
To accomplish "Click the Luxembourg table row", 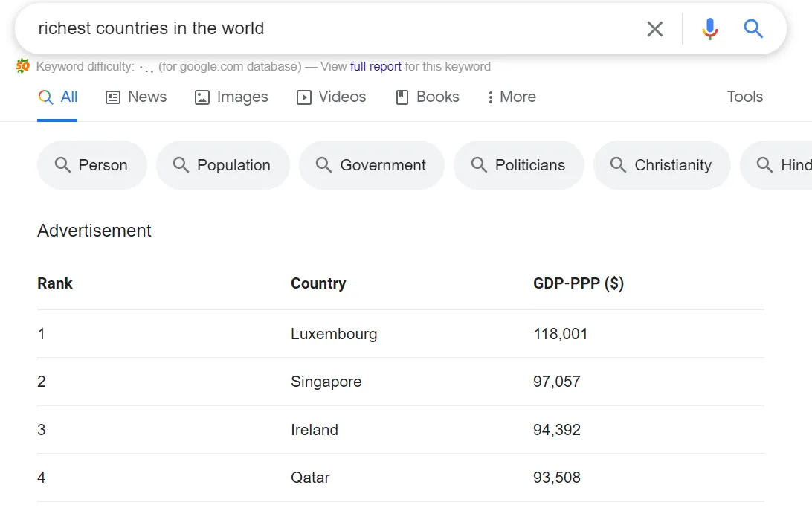I will (x=334, y=334).
